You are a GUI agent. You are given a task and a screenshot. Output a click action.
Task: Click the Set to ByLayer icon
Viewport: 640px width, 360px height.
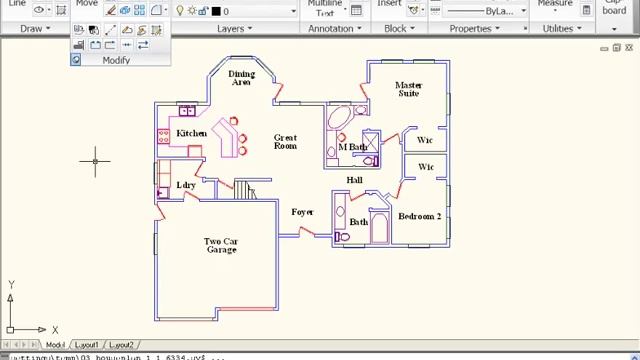(79, 30)
